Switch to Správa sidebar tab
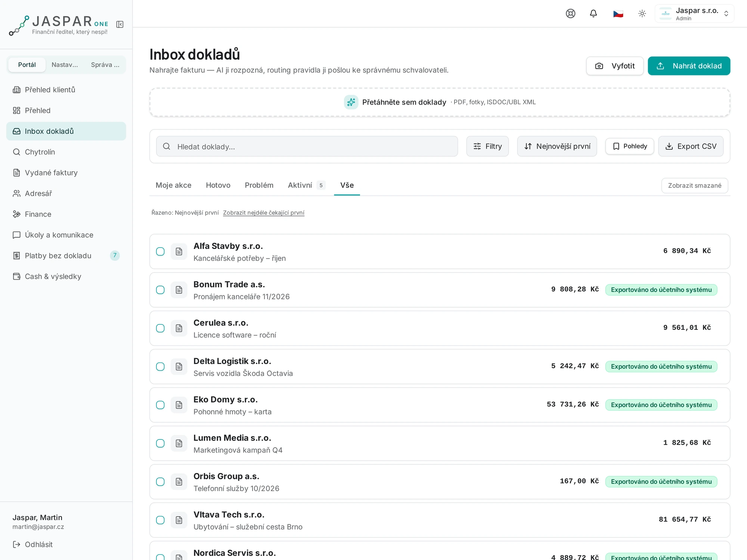747x560 pixels. 105,65
